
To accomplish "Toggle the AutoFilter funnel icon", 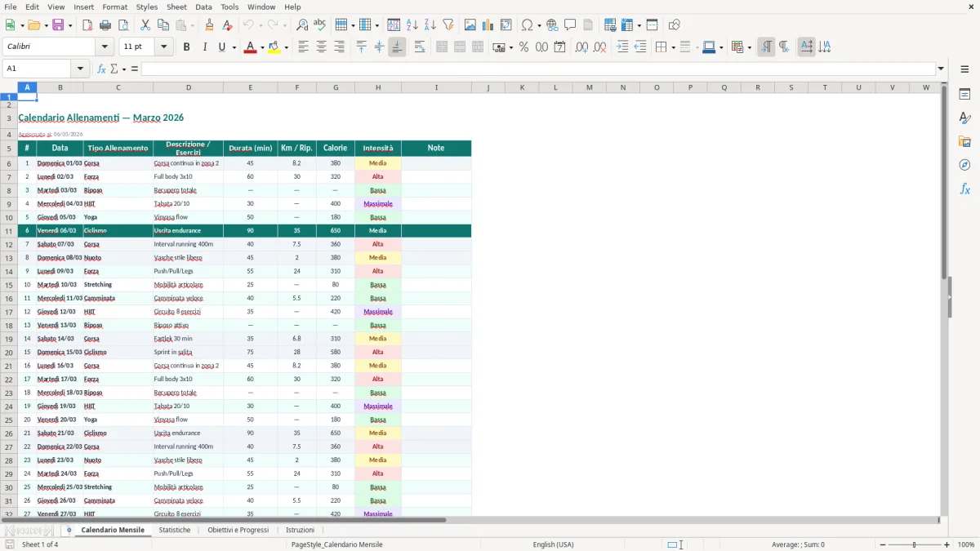I will click(448, 25).
